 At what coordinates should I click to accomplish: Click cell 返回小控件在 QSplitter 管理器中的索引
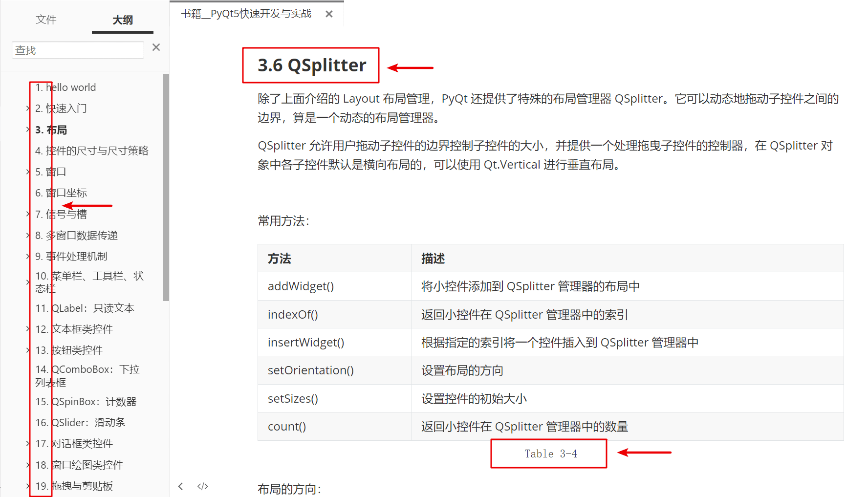coord(628,314)
